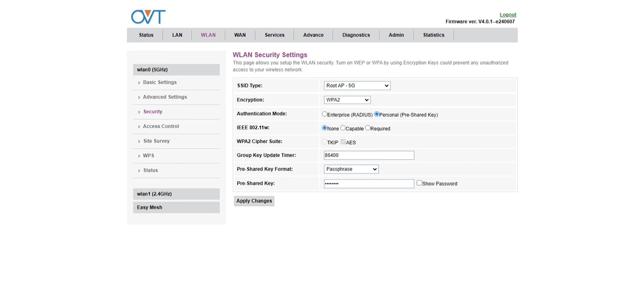This screenshot has width=644, height=293.
Task: Set IEEE 802.11w to Required
Action: pos(368,128)
